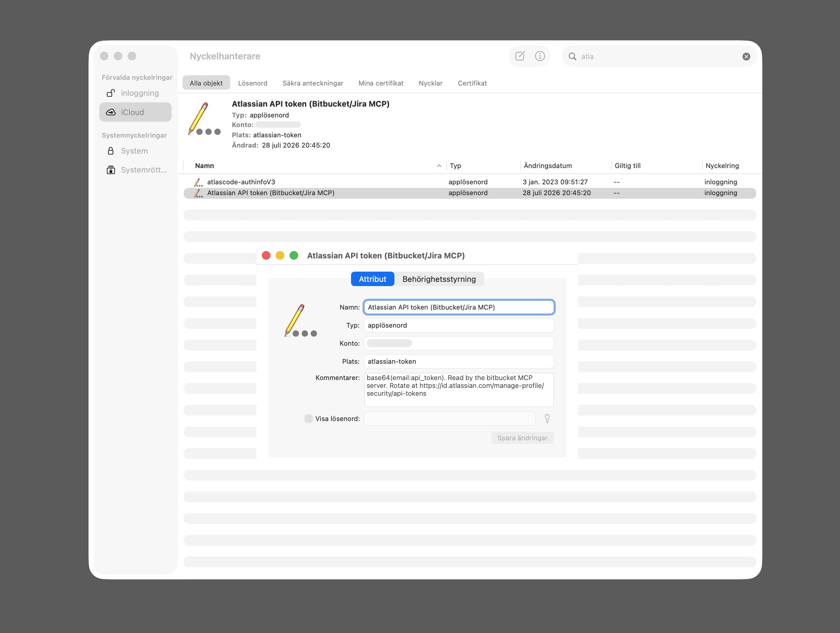Click the search magnifier icon
Screen dimensions: 840x633
[x=572, y=57]
